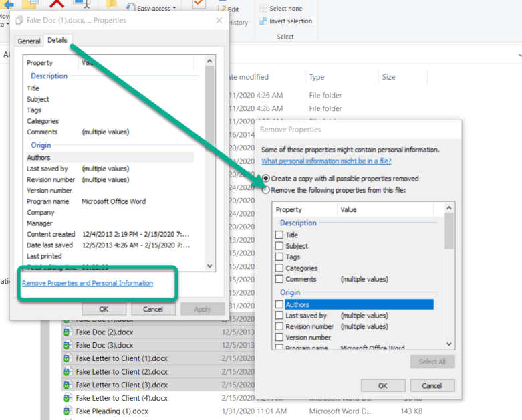Click the Last saved by row in details
Screen dimensions: 522x420
click(110, 169)
